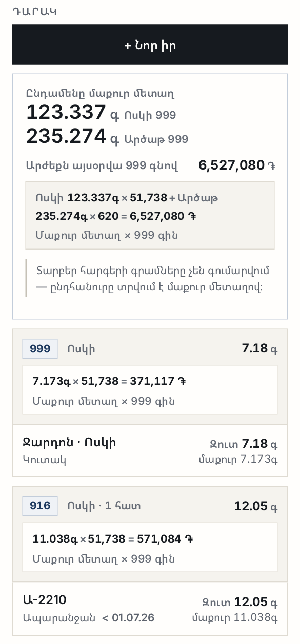Click the gold and silver formula box
This screenshot has height=644, width=300.
(x=150, y=215)
